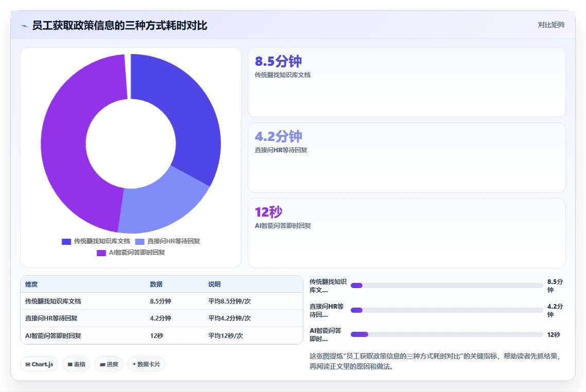Click the 12秒 card value
Viewport: 586px width, 392px height.
pyautogui.click(x=269, y=212)
